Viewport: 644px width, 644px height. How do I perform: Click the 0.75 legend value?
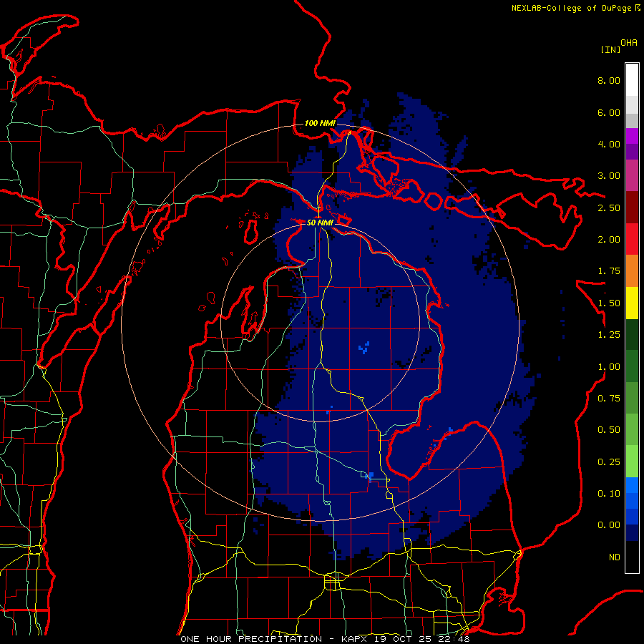point(609,399)
